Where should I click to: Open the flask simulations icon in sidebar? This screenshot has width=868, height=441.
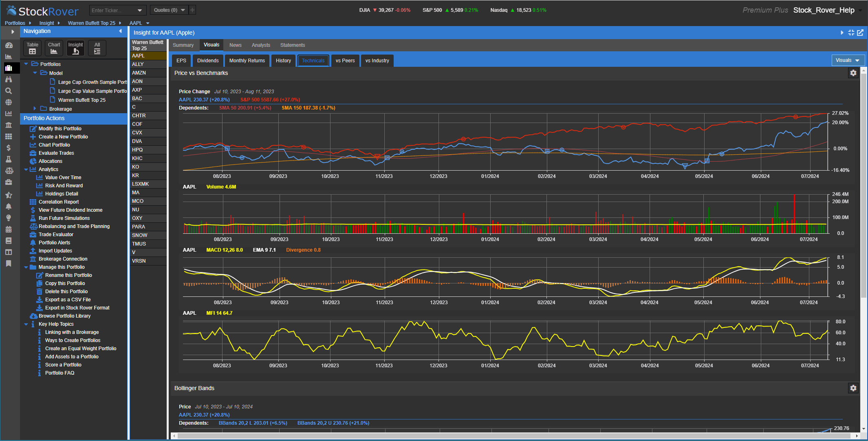[x=9, y=159]
